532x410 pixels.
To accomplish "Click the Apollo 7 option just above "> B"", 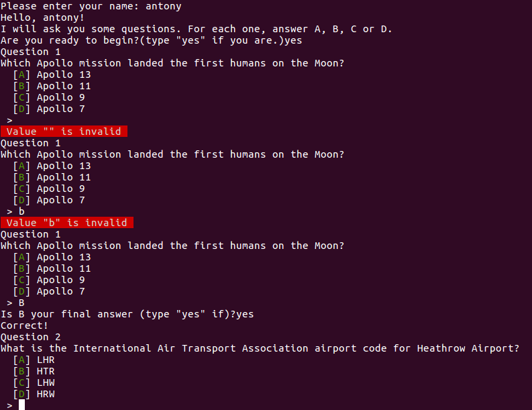I will point(48,291).
